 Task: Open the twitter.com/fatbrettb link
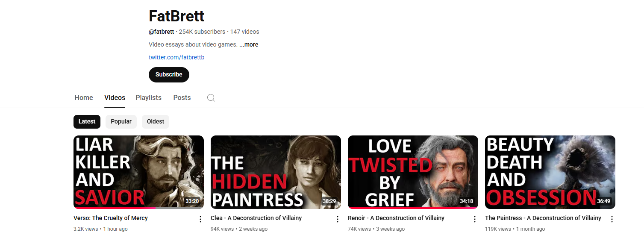coord(176,57)
